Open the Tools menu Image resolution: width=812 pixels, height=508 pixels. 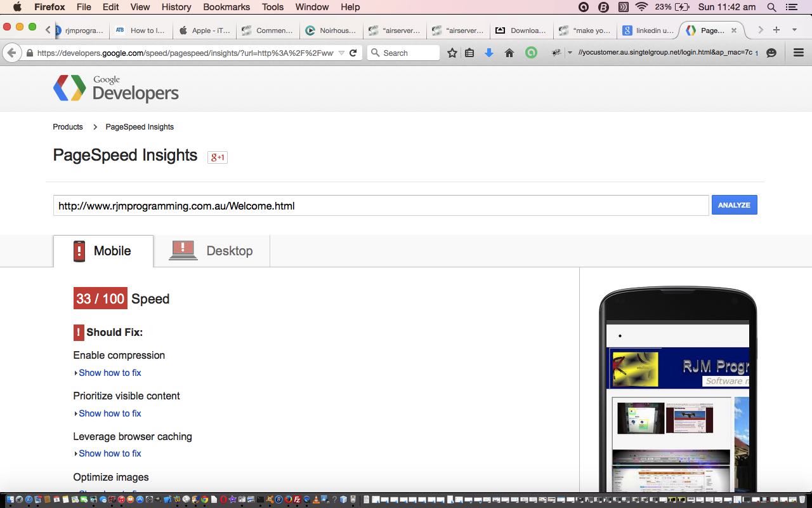click(x=273, y=7)
